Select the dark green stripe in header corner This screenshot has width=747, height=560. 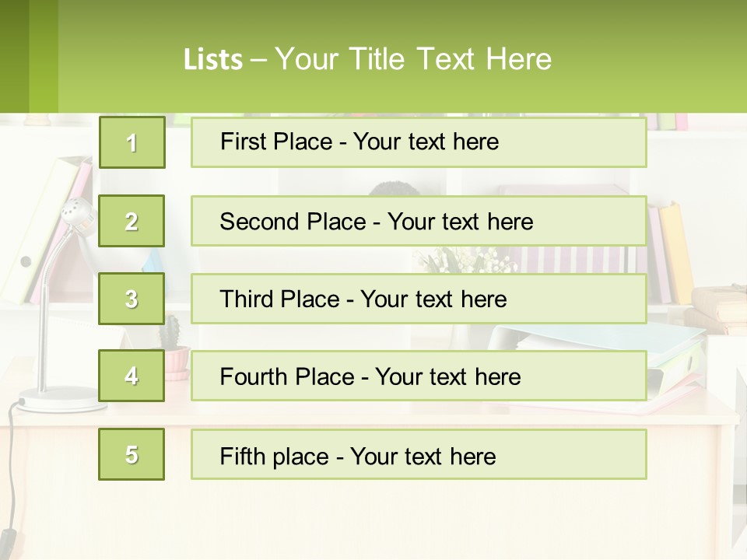click(14, 56)
